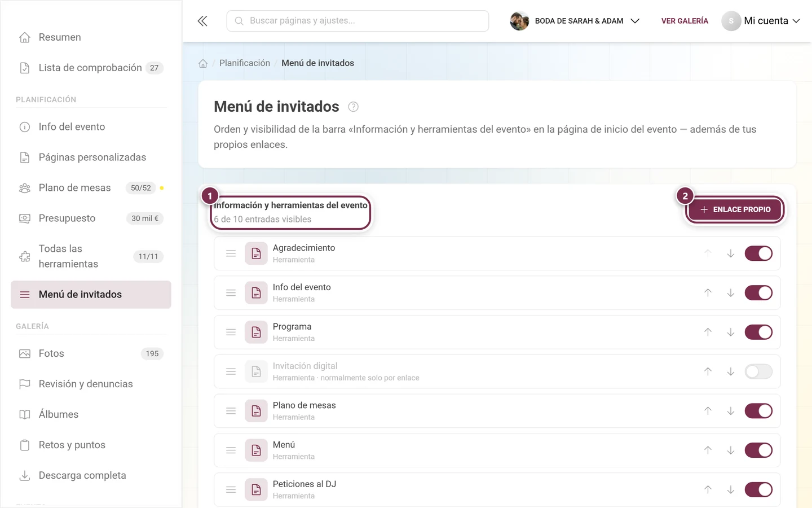
Task: Follow the Planificación breadcrumb link
Action: [x=245, y=63]
